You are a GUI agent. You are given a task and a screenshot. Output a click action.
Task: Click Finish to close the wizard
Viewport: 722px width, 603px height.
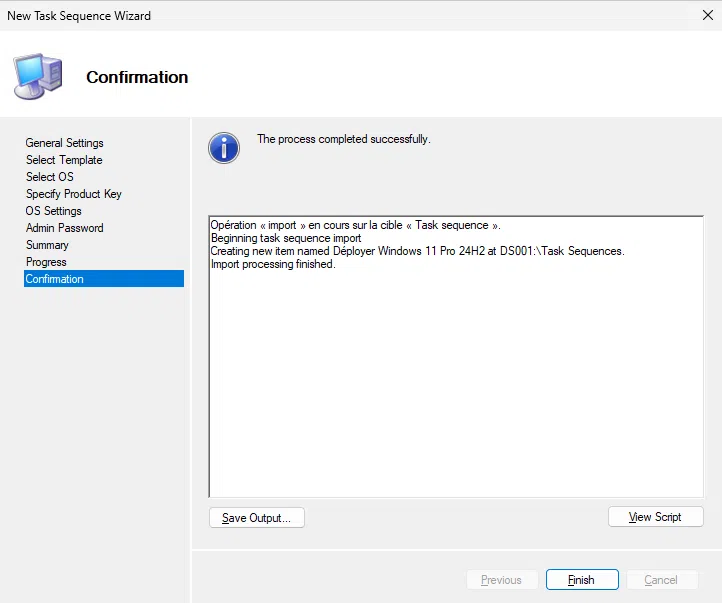click(x=581, y=580)
